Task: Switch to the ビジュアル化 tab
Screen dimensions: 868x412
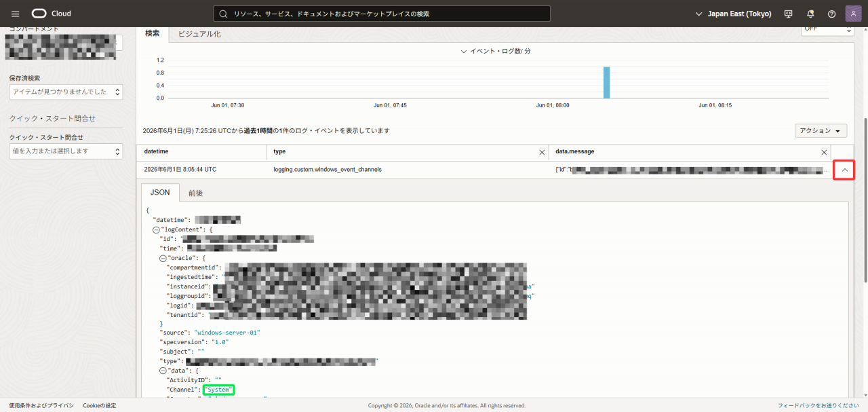Action: coord(199,33)
